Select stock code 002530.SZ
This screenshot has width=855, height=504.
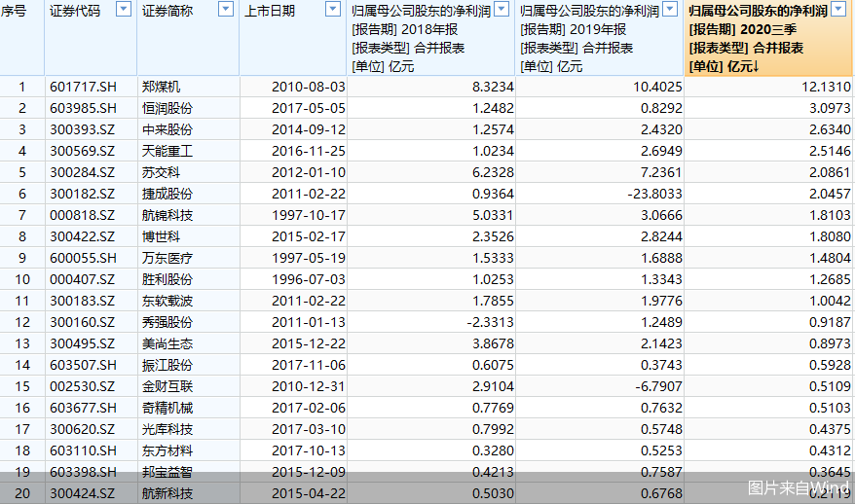point(83,386)
